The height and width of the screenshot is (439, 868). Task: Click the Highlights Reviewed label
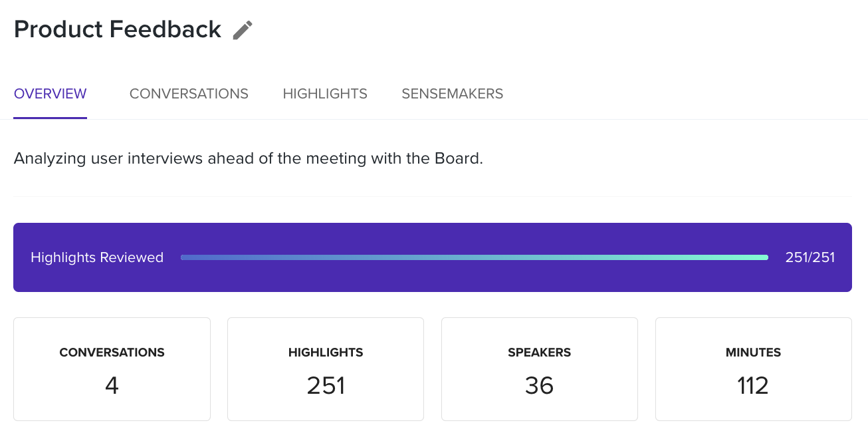click(97, 257)
